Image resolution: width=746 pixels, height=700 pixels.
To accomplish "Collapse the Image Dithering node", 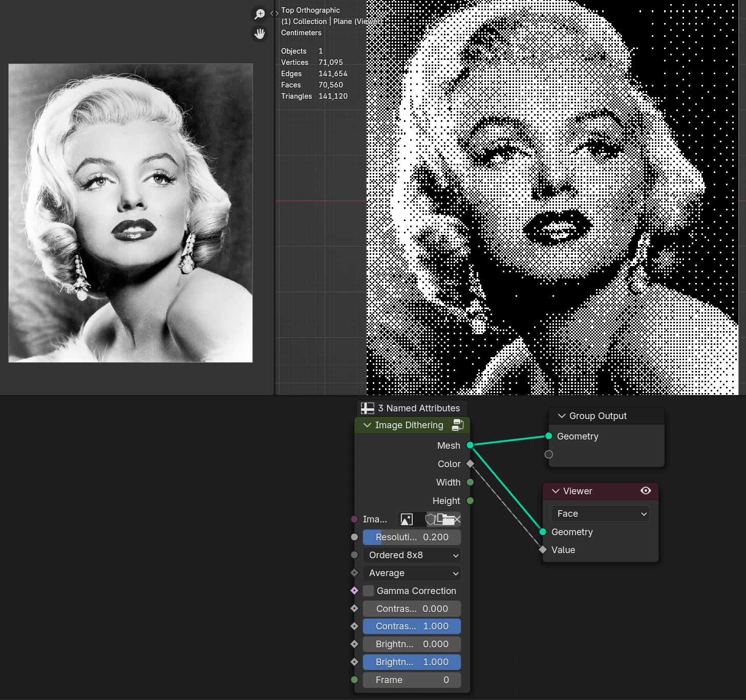I will click(367, 425).
